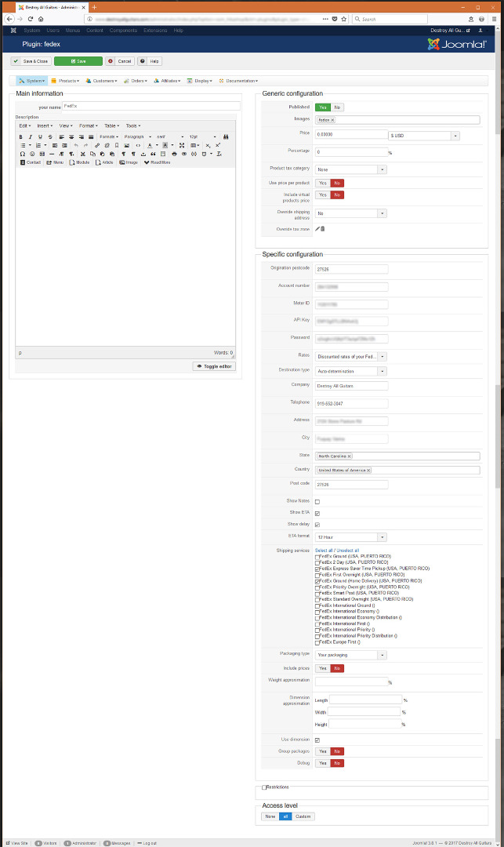Click the numbered list icon
Image resolution: width=504 pixels, height=847 pixels.
coord(38,145)
